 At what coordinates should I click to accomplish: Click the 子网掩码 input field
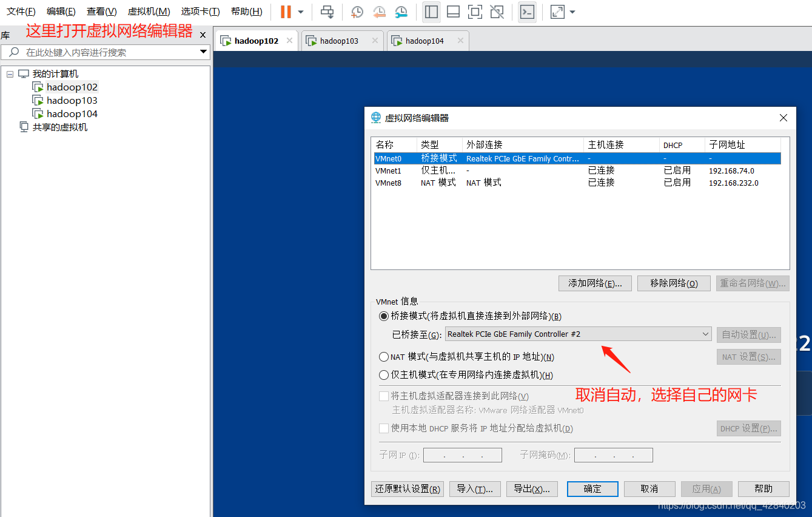point(614,455)
